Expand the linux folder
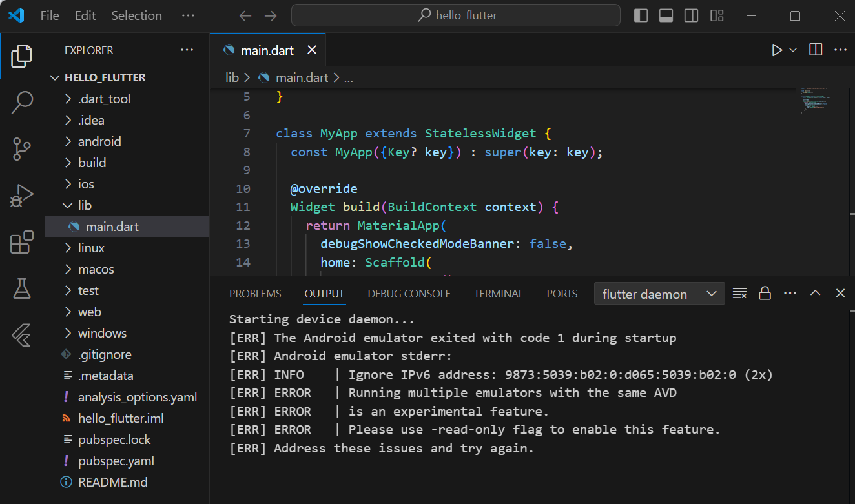 [x=127, y=248]
